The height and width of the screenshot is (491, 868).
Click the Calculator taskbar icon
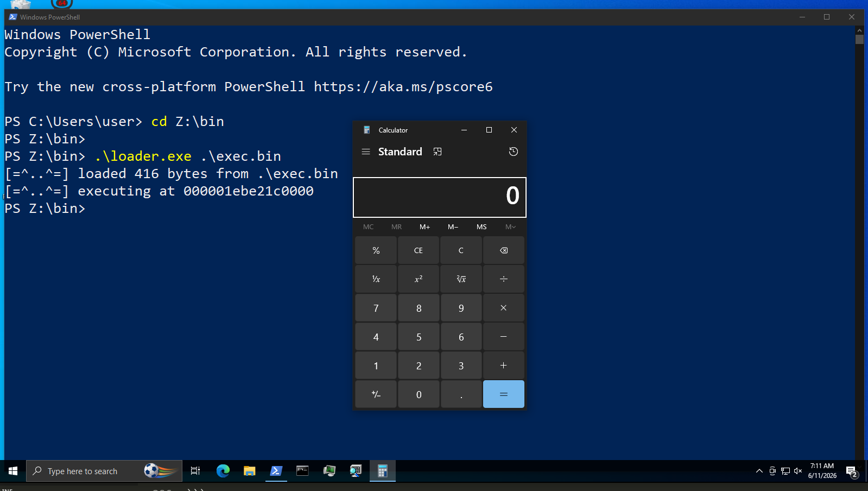coord(383,471)
